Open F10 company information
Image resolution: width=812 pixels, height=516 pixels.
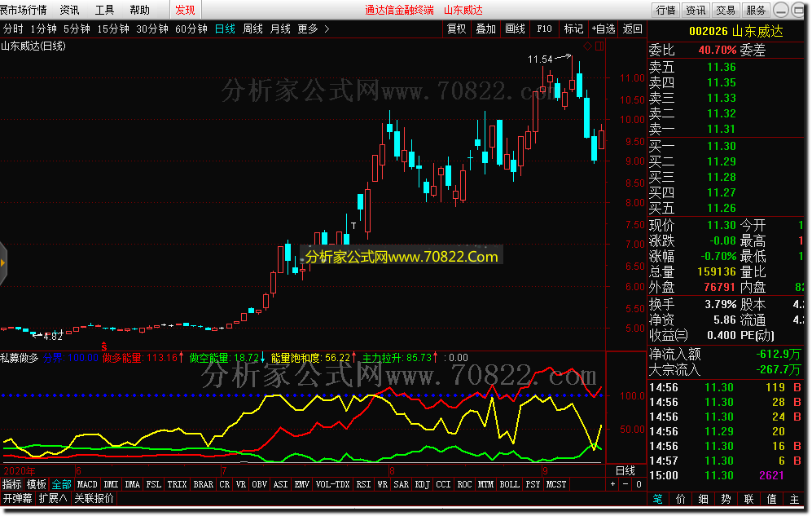(x=544, y=29)
